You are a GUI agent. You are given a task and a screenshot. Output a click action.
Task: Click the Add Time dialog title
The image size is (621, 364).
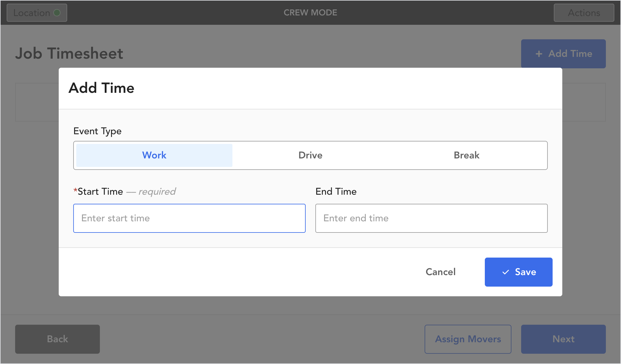[101, 88]
